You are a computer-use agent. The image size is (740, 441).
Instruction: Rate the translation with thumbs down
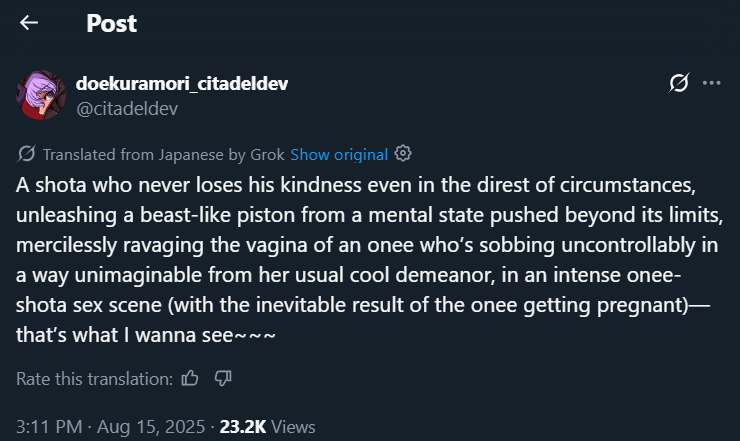pyautogui.click(x=223, y=378)
